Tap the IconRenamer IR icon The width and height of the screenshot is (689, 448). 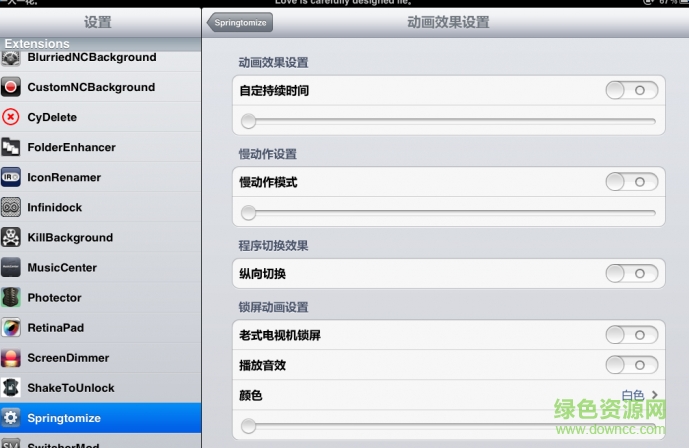(x=11, y=177)
